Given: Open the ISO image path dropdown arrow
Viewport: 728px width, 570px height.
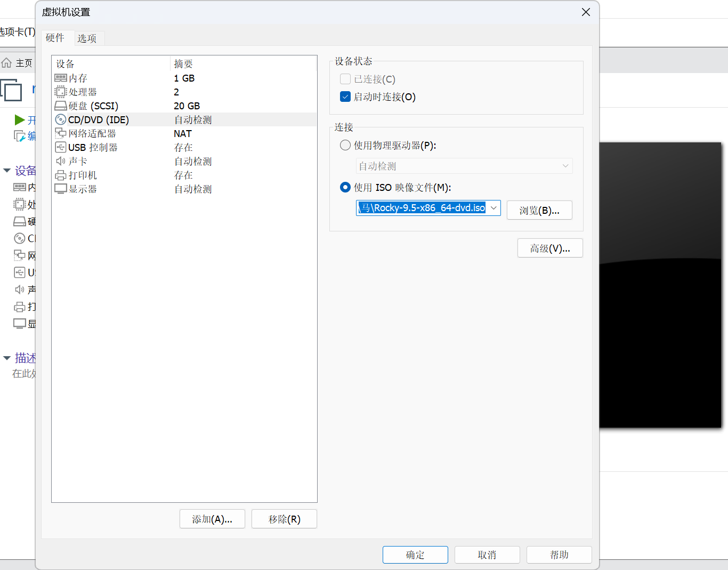Looking at the screenshot, I should click(494, 207).
